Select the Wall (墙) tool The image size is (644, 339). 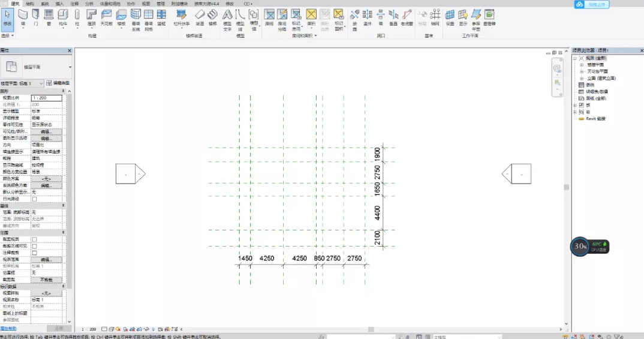23,19
